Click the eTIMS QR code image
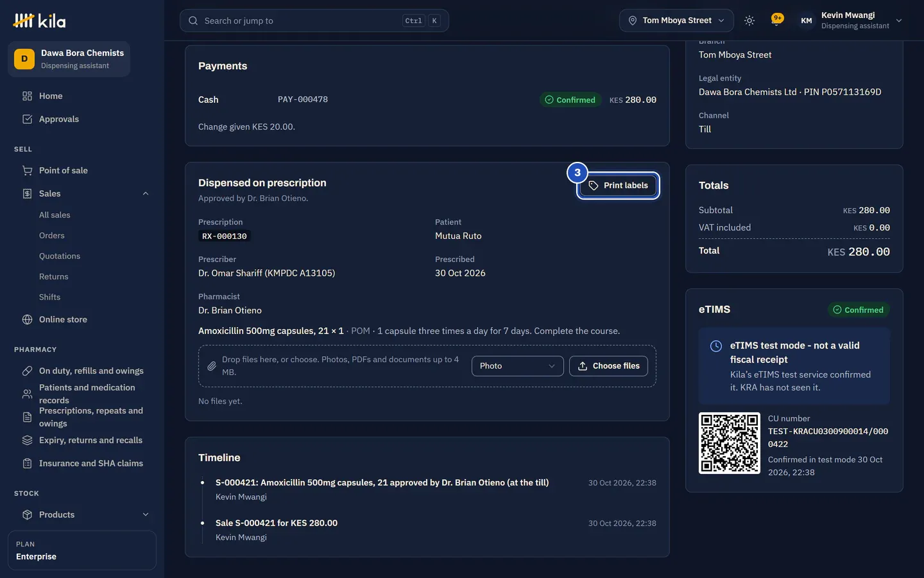The height and width of the screenshot is (578, 924). (729, 443)
